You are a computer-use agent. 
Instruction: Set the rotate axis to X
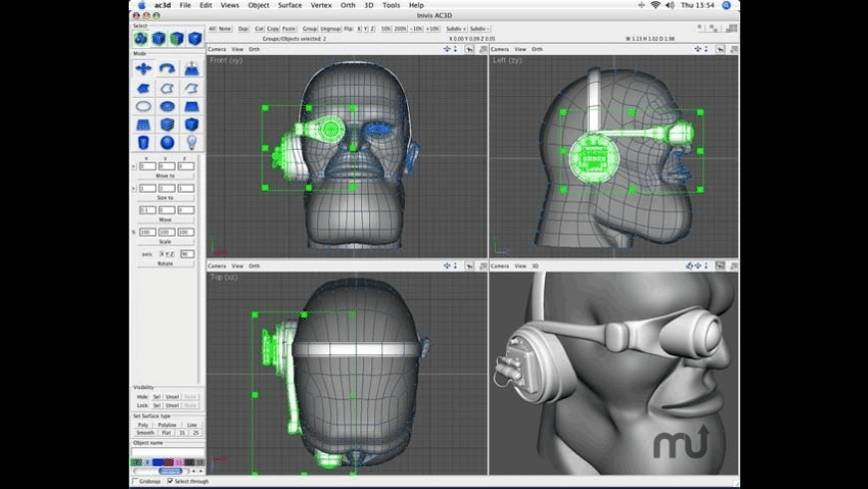162,254
